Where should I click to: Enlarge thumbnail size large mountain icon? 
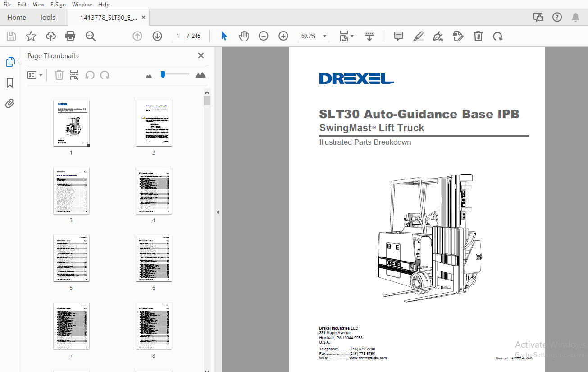[x=201, y=75]
